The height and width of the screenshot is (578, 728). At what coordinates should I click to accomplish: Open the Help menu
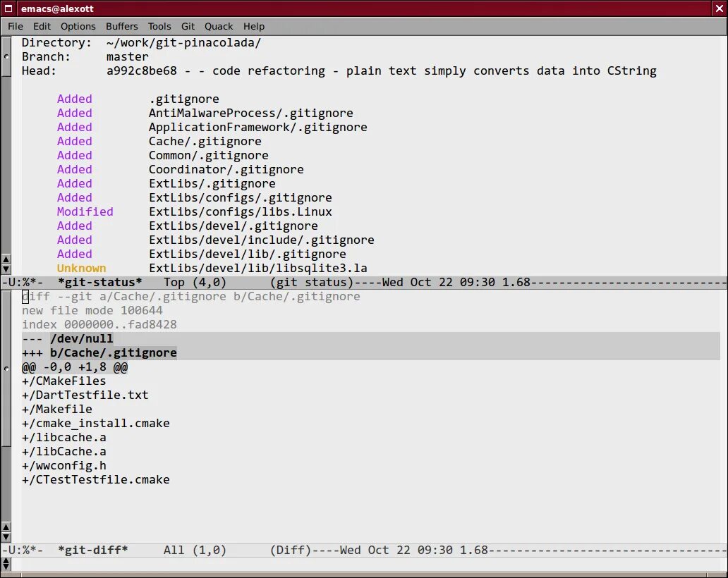point(254,27)
